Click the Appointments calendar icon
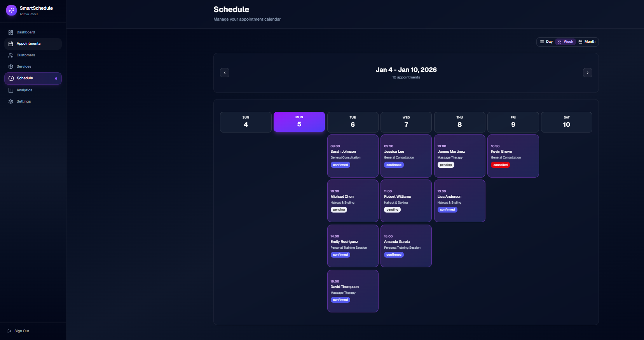 (x=11, y=44)
